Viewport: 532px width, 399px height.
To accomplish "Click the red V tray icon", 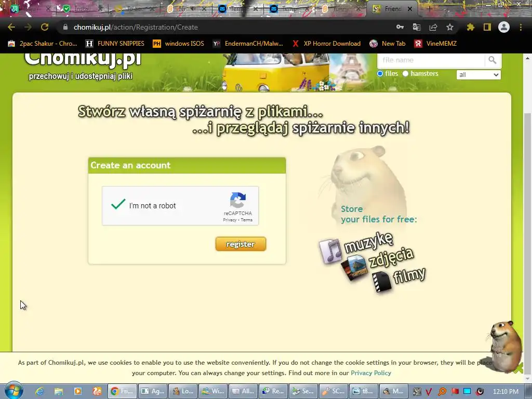I will click(429, 391).
